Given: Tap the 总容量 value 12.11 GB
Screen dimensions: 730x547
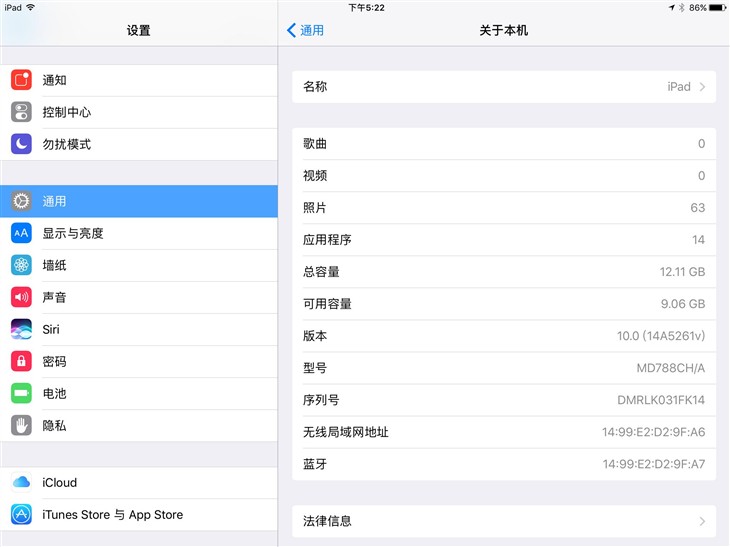Looking at the screenshot, I should [x=683, y=272].
